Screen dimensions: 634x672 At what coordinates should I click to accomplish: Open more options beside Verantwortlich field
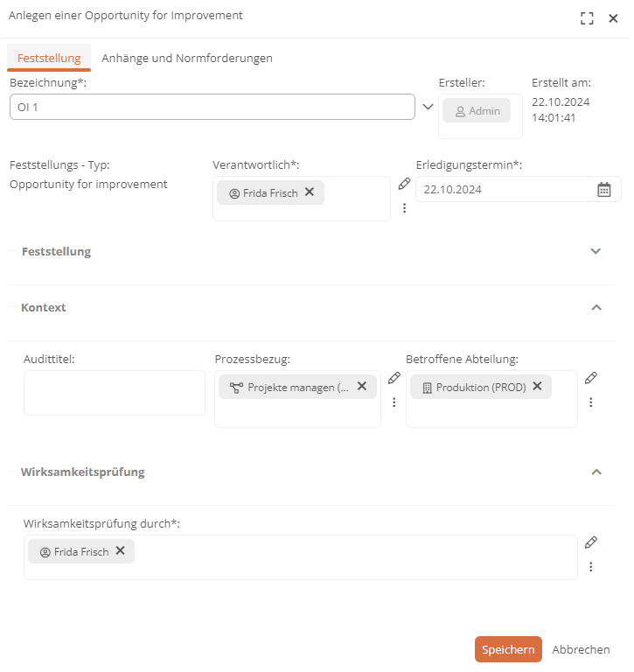[404, 208]
